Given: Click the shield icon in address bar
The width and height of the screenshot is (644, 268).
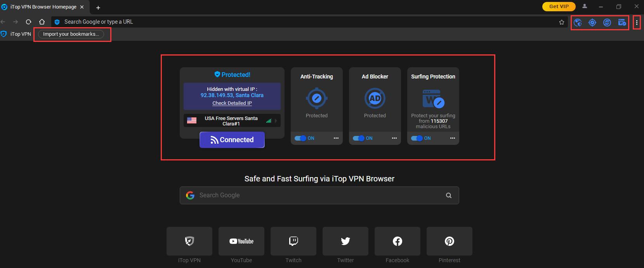Looking at the screenshot, I should [57, 22].
